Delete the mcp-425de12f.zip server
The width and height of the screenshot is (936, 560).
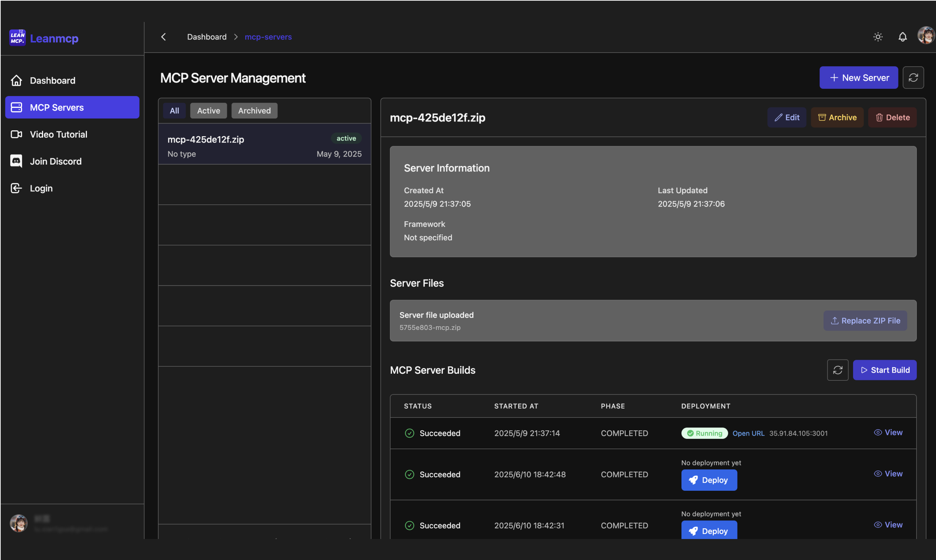[892, 118]
